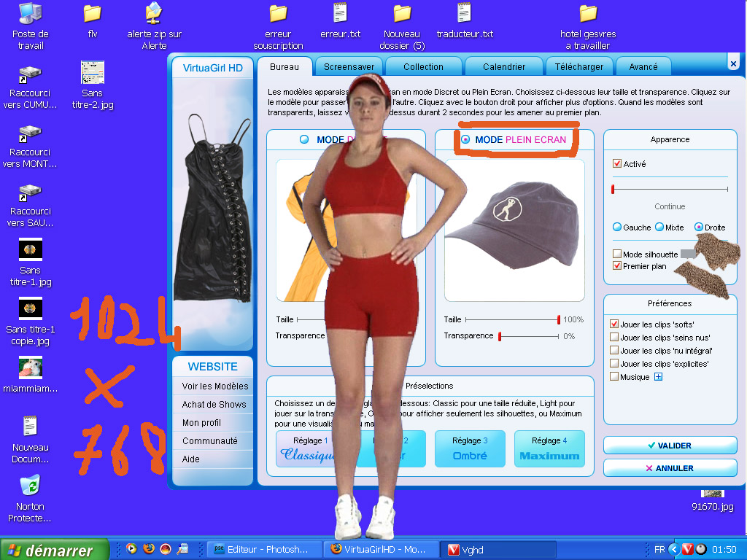Toggle Jouer les clips 'softs' checkbox
747x560 pixels.
point(614,324)
